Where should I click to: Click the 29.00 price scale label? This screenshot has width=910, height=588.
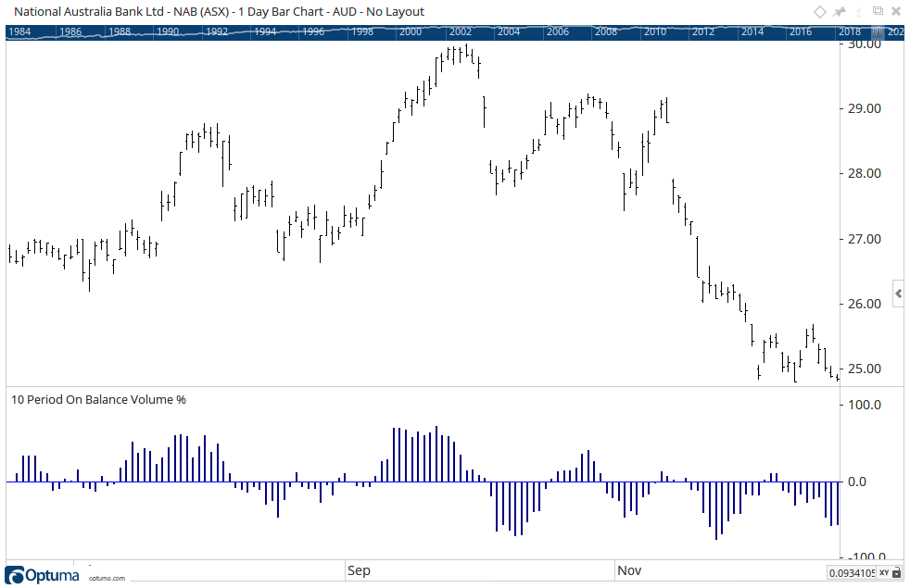click(865, 108)
